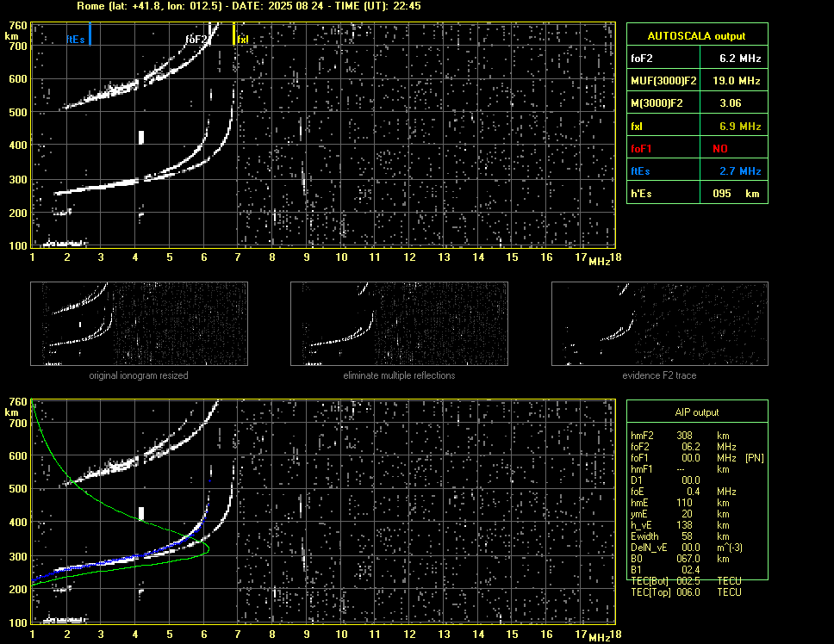
Task: Select the foF2 value 6.2 MHz in AUTOSCALA table
Action: tap(740, 59)
